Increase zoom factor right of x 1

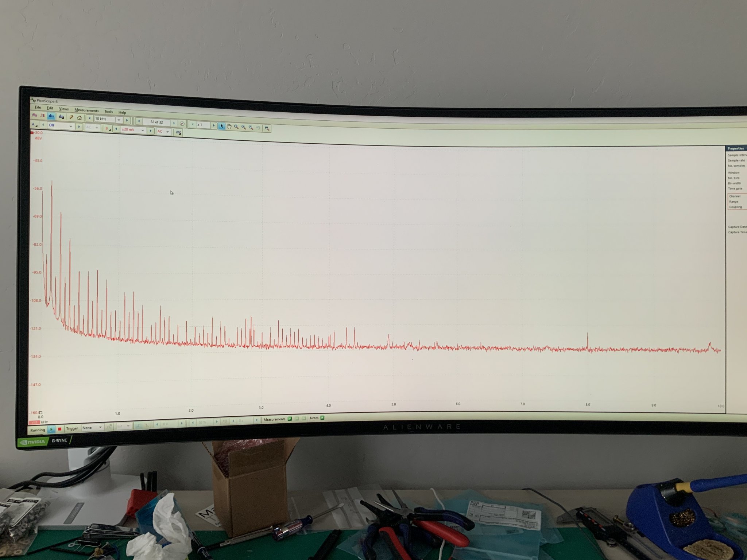[214, 125]
